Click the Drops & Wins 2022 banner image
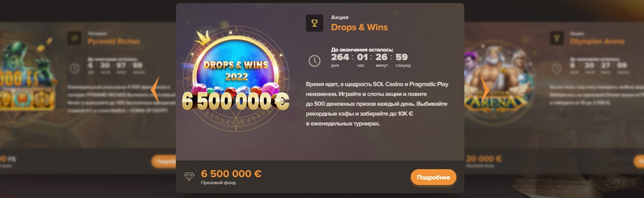Image resolution: width=644 pixels, height=198 pixels. pyautogui.click(x=235, y=82)
